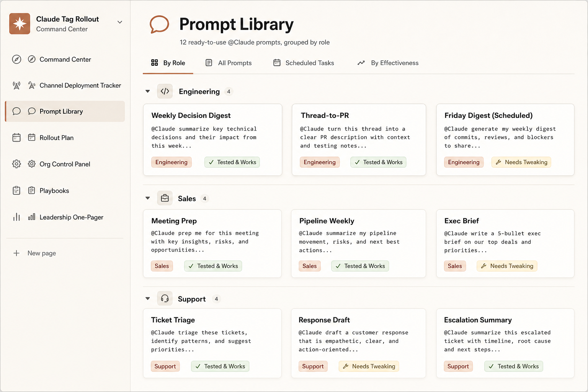Click Needs Tweaking badge on Friday Digest
Image resolution: width=588 pixels, height=392 pixels.
click(521, 162)
